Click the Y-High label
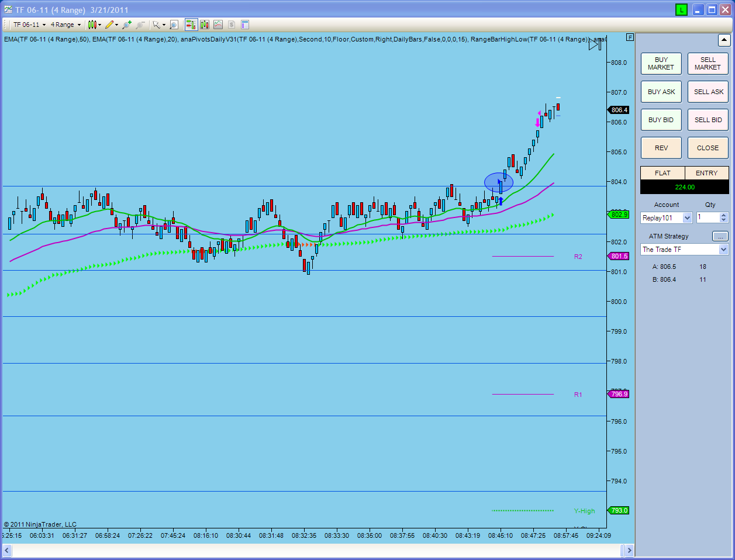The width and height of the screenshot is (735, 560). point(584,511)
